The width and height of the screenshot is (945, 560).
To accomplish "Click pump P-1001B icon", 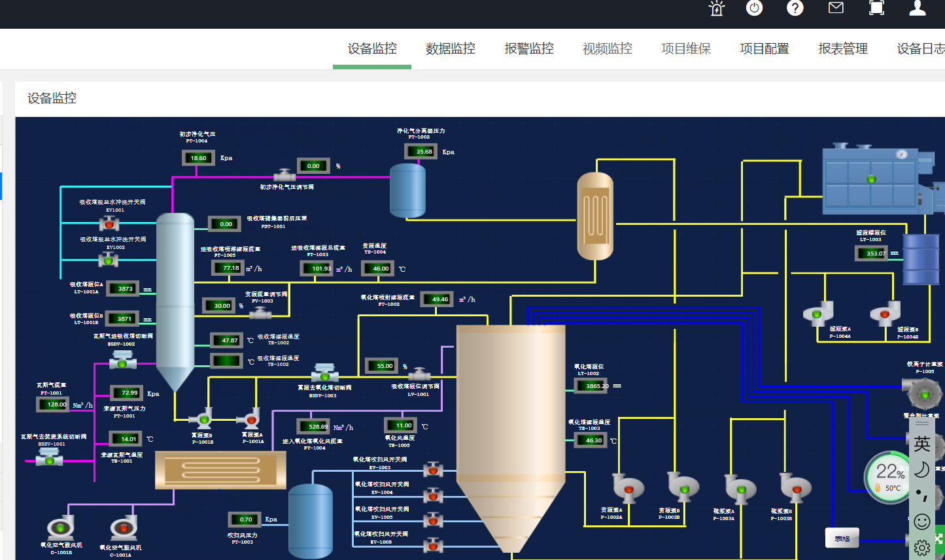I will click(203, 418).
